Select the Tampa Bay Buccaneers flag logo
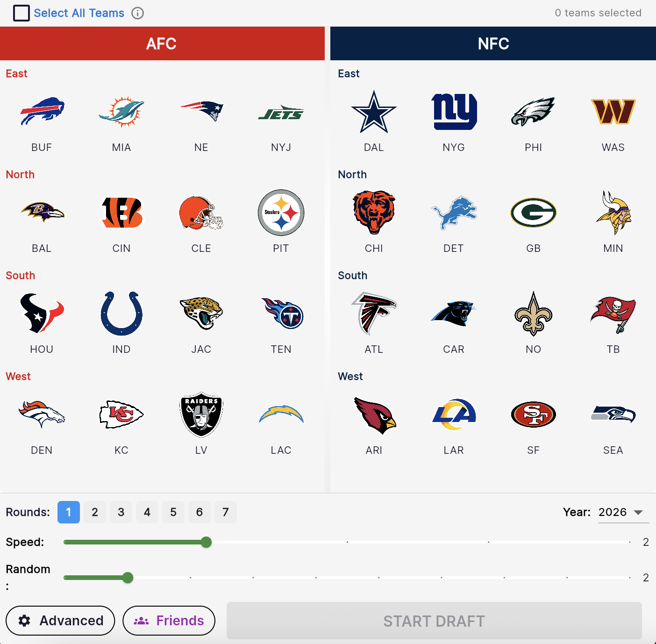This screenshot has width=656, height=644. tap(613, 315)
